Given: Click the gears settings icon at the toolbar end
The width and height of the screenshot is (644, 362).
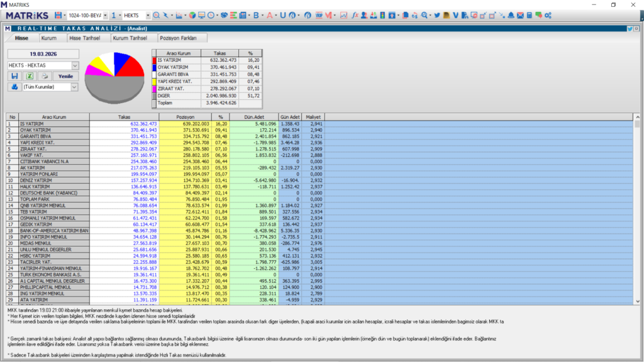Looking at the screenshot, I should (x=548, y=15).
